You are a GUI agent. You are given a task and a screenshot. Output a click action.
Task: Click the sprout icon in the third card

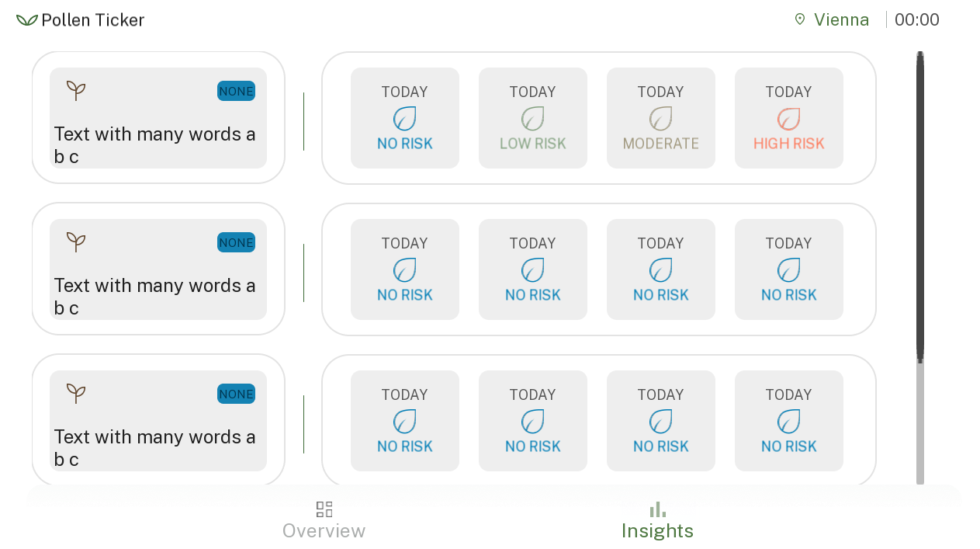pyautogui.click(x=75, y=394)
